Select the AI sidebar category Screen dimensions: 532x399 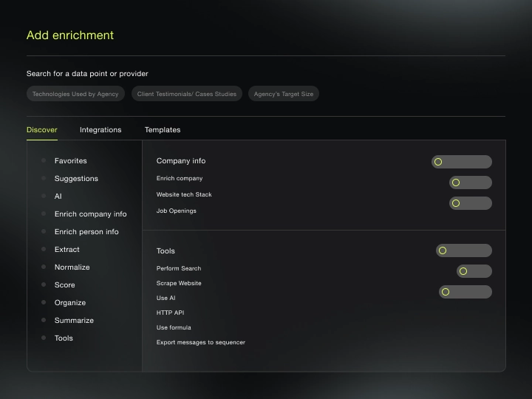[58, 196]
